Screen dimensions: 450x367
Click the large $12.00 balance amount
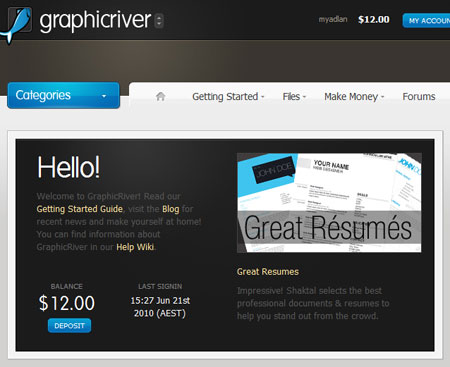[67, 303]
